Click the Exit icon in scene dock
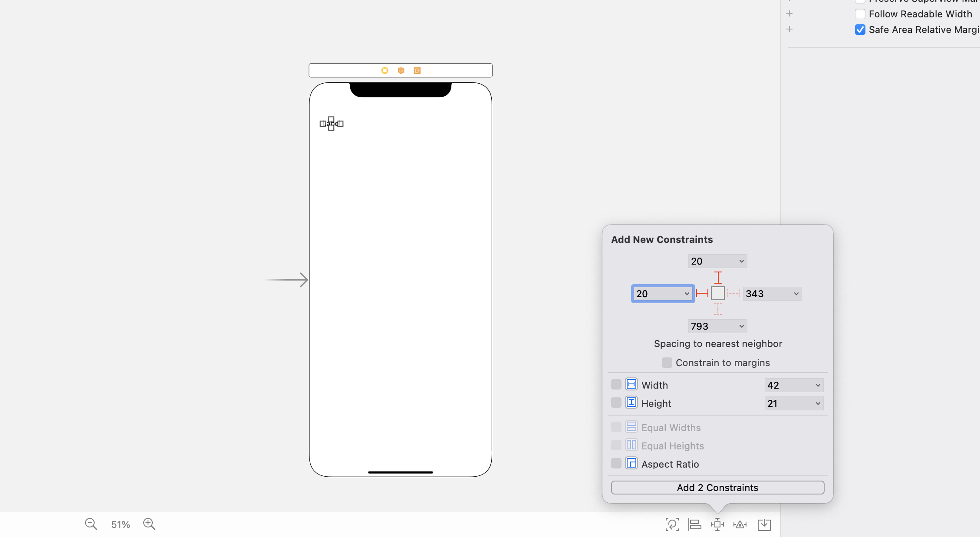 point(417,70)
